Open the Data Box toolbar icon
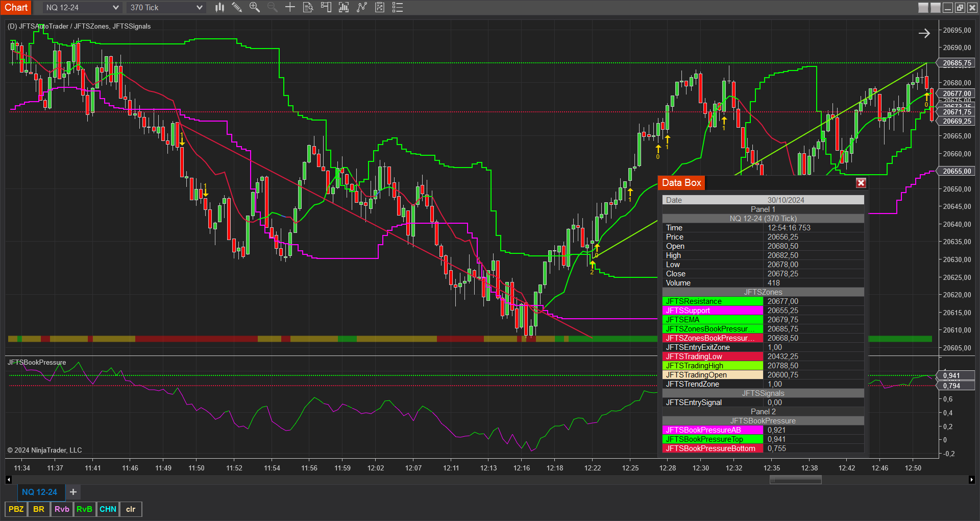 pyautogui.click(x=308, y=7)
